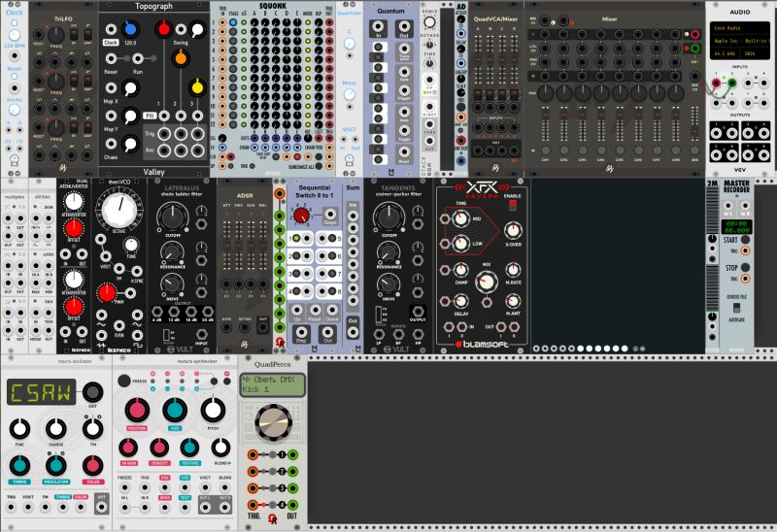The width and height of the screenshot is (777, 532).
Task: Click the 24 dB output jack on Lateralus
Action: [208, 312]
